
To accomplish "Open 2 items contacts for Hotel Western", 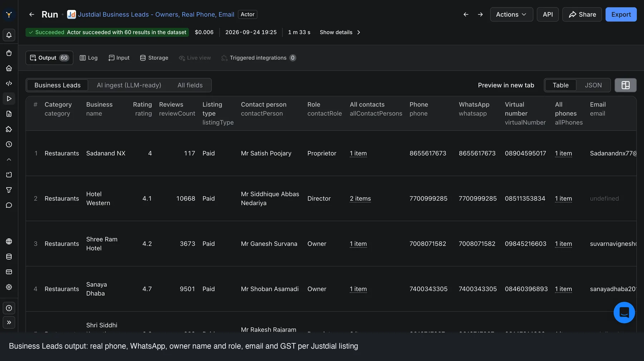I will [360, 198].
